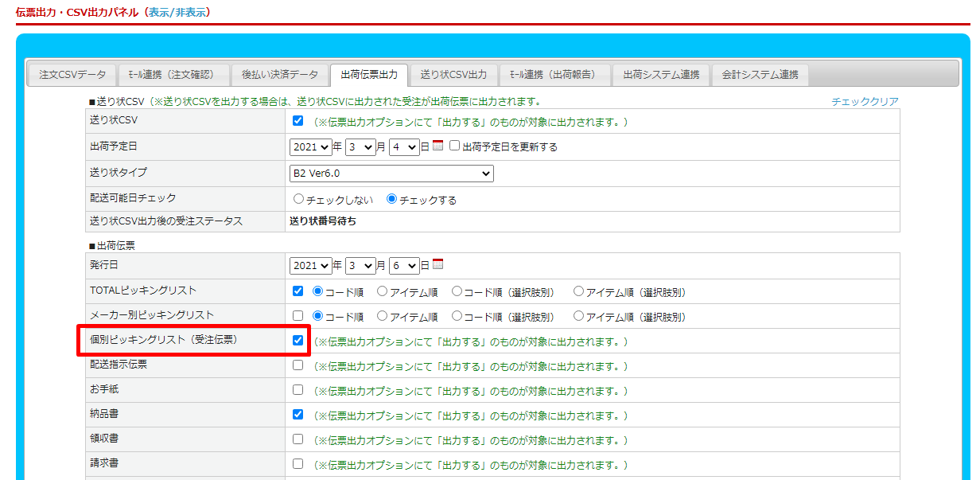Uncheck the 納品書 checkbox
Screen dimensions: 980x480
(298, 415)
